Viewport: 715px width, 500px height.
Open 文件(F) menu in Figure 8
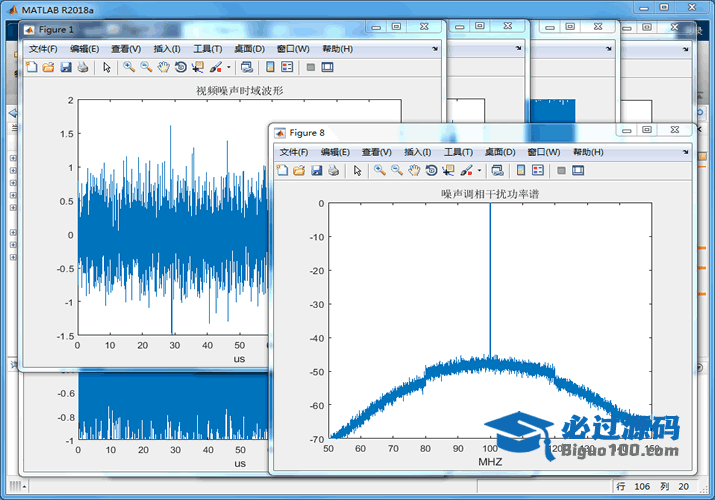point(294,152)
